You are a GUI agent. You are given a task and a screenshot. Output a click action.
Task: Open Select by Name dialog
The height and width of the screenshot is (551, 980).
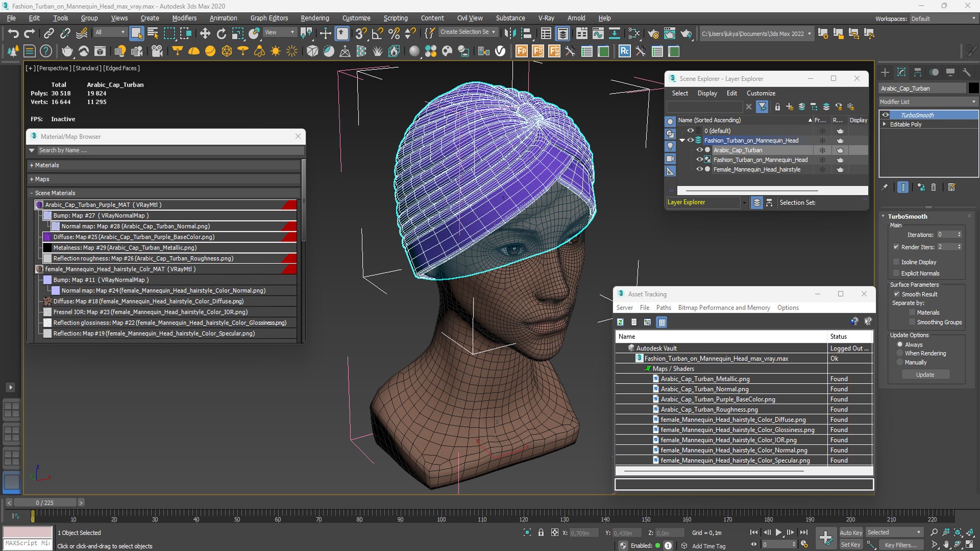click(153, 34)
